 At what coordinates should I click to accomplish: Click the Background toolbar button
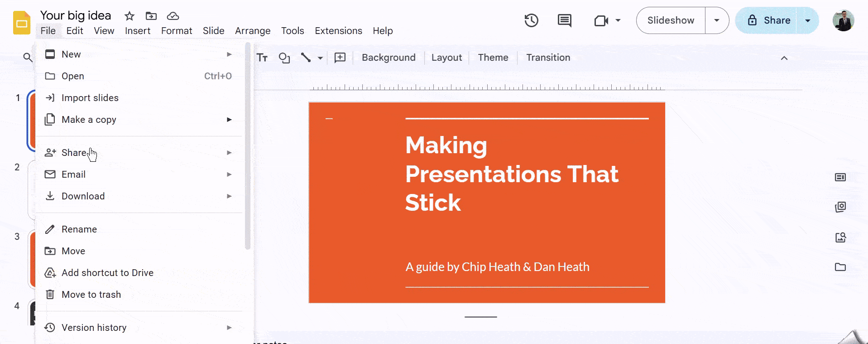(x=388, y=58)
